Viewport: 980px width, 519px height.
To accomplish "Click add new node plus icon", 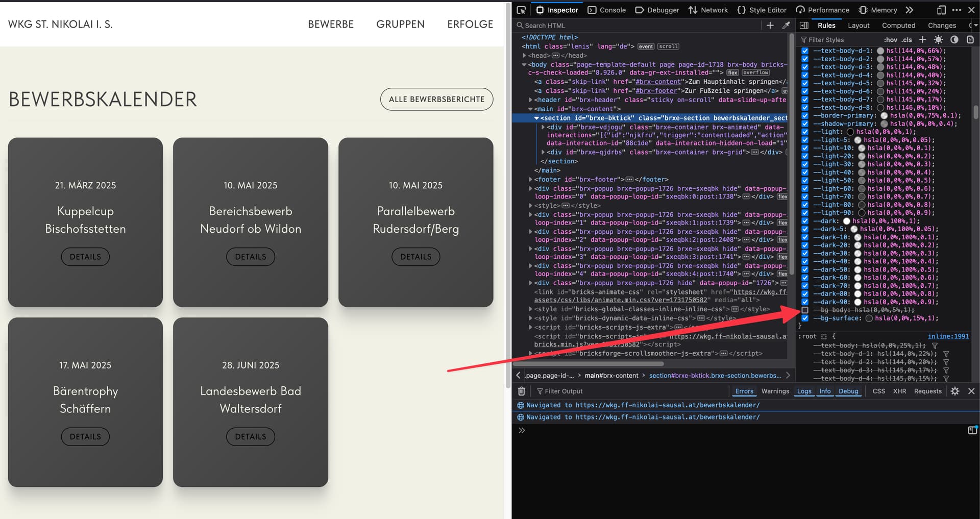I will pos(770,25).
